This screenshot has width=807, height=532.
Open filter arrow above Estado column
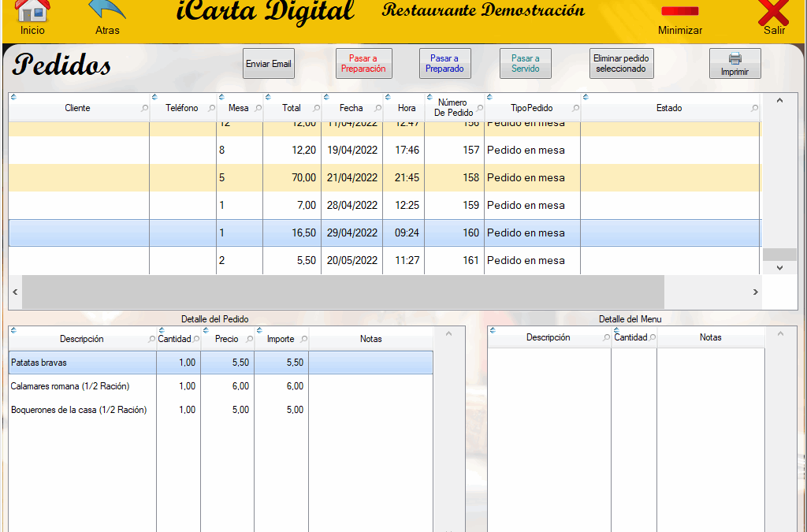click(x=586, y=97)
